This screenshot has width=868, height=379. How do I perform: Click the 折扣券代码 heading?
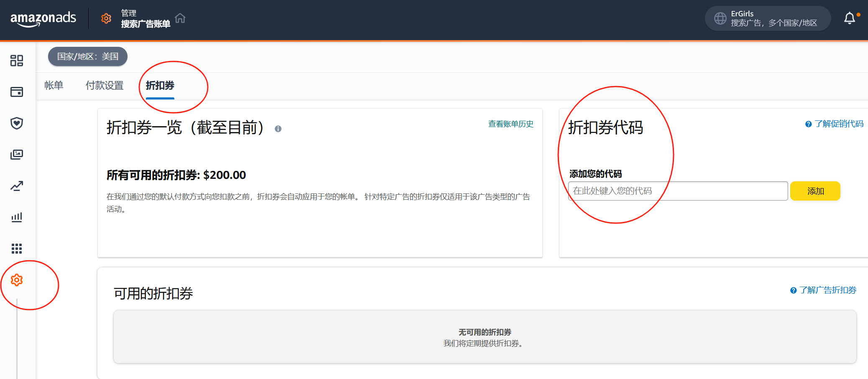(x=605, y=127)
